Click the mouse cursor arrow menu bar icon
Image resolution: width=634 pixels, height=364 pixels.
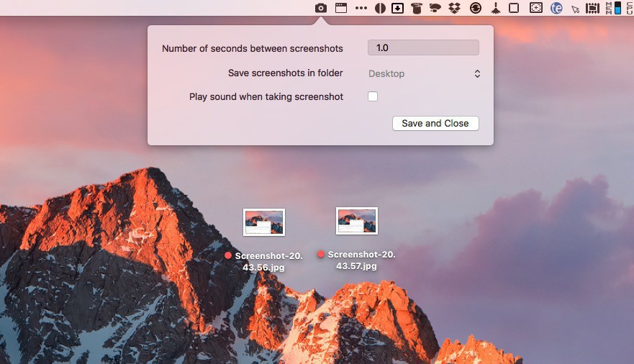pyautogui.click(x=576, y=9)
